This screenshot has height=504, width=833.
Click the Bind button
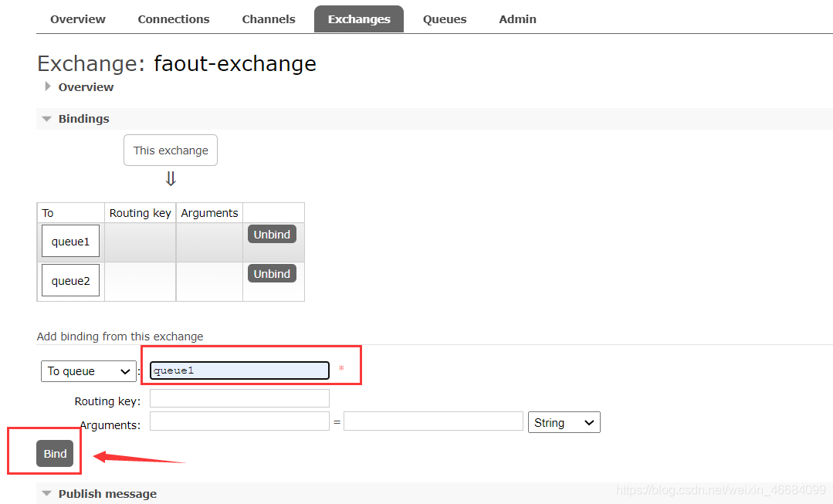click(55, 454)
